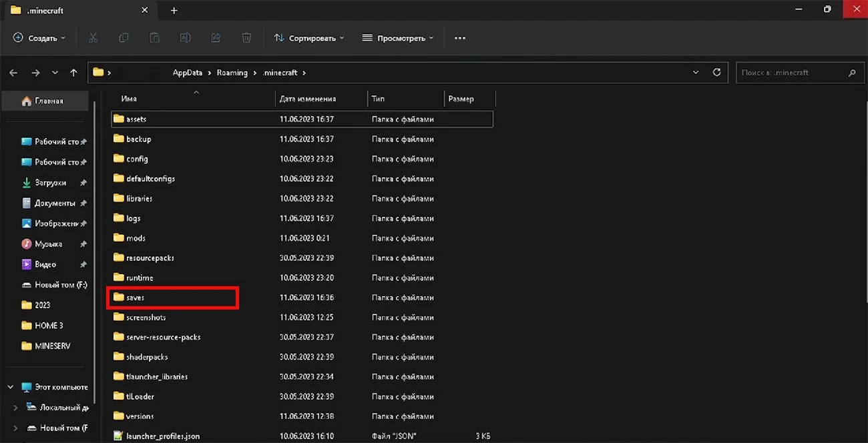Viewport: 868px width, 443px height.
Task: Expand Локальный диск tree node
Action: (15, 408)
